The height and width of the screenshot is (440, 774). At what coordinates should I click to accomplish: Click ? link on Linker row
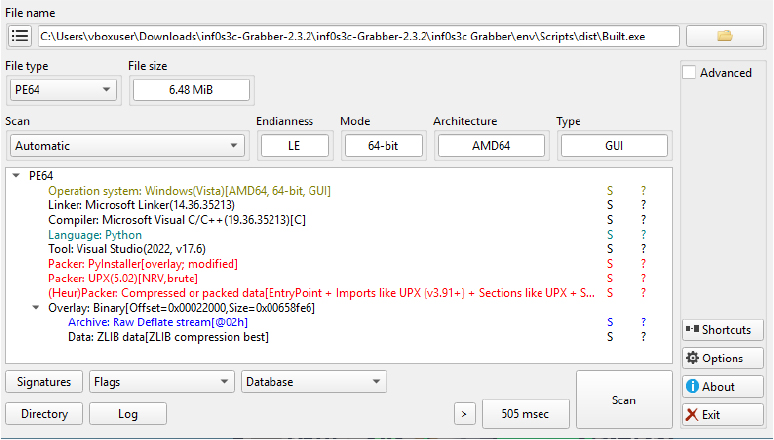(x=643, y=205)
